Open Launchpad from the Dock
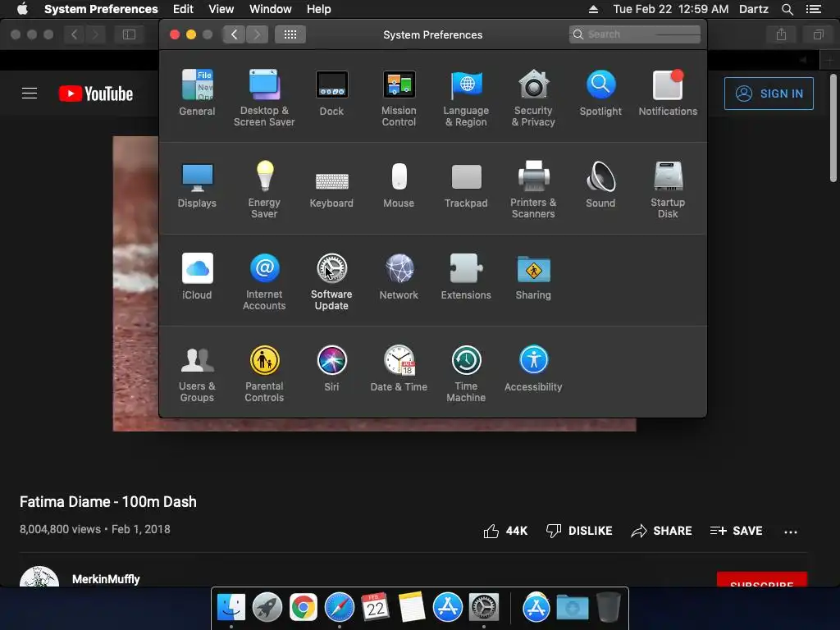Image resolution: width=840 pixels, height=630 pixels. point(267,608)
